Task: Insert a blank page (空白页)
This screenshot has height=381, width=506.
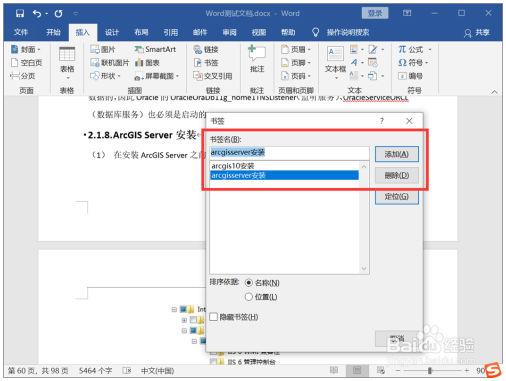Action: pyautogui.click(x=26, y=63)
